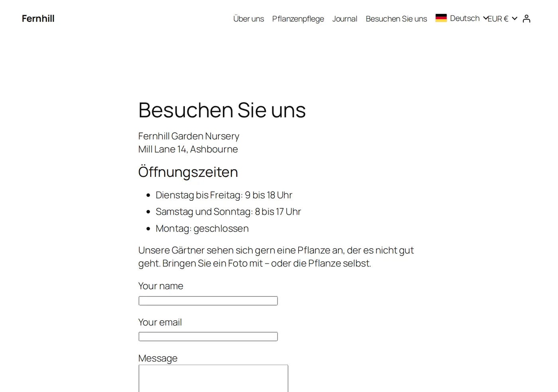Open the Pflanzenpflege menu item
Viewport: 558px width, 392px height.
[298, 19]
